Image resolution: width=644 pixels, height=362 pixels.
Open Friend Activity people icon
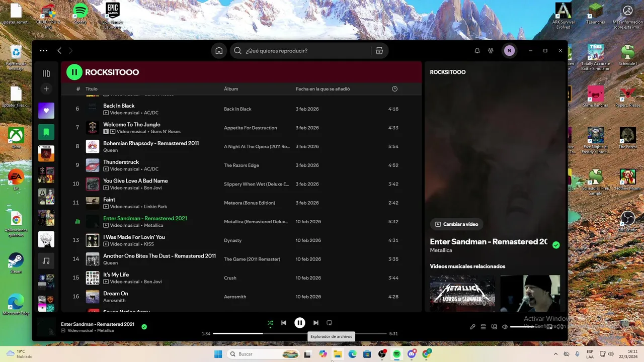pyautogui.click(x=491, y=51)
